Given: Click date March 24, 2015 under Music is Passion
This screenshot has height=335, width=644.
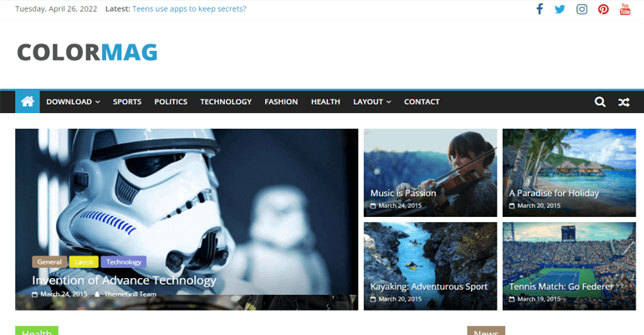Looking at the screenshot, I should (400, 205).
